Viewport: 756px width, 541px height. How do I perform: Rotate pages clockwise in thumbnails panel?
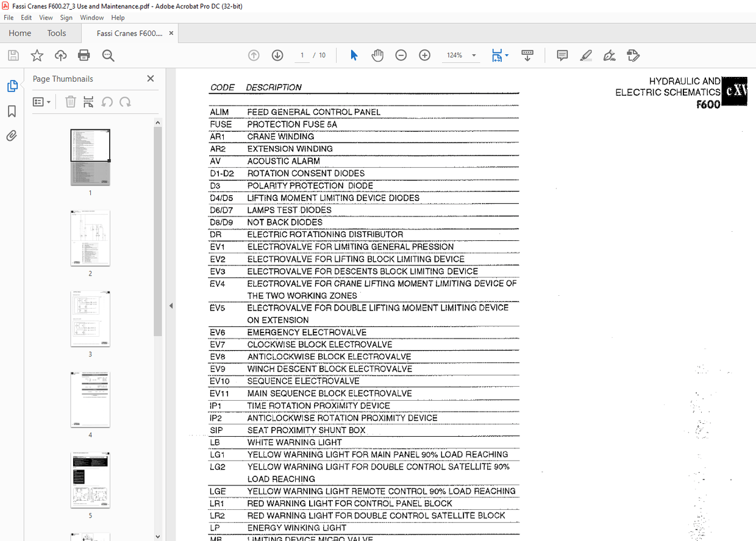[124, 102]
